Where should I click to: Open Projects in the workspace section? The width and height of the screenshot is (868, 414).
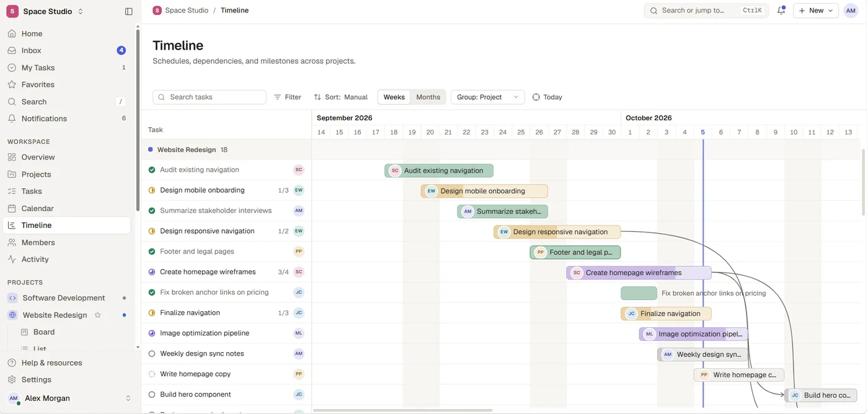point(68,174)
